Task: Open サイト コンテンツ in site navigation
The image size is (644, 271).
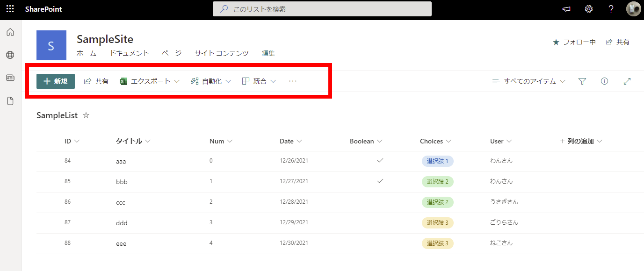Action: [x=221, y=53]
